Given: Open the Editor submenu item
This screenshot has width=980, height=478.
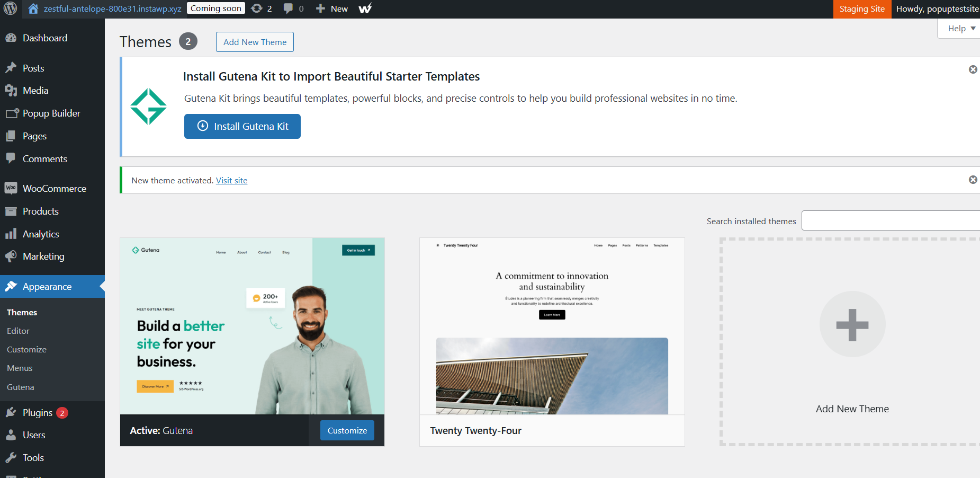Looking at the screenshot, I should [x=18, y=331].
